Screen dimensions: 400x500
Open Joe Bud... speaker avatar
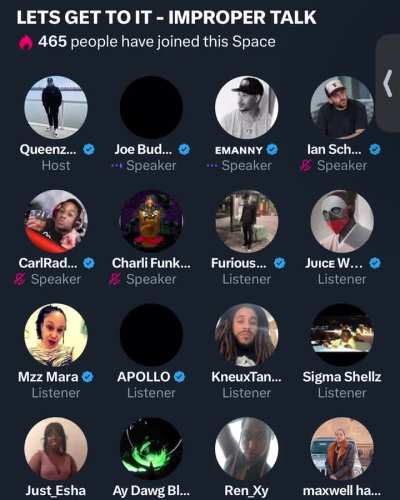(x=151, y=107)
